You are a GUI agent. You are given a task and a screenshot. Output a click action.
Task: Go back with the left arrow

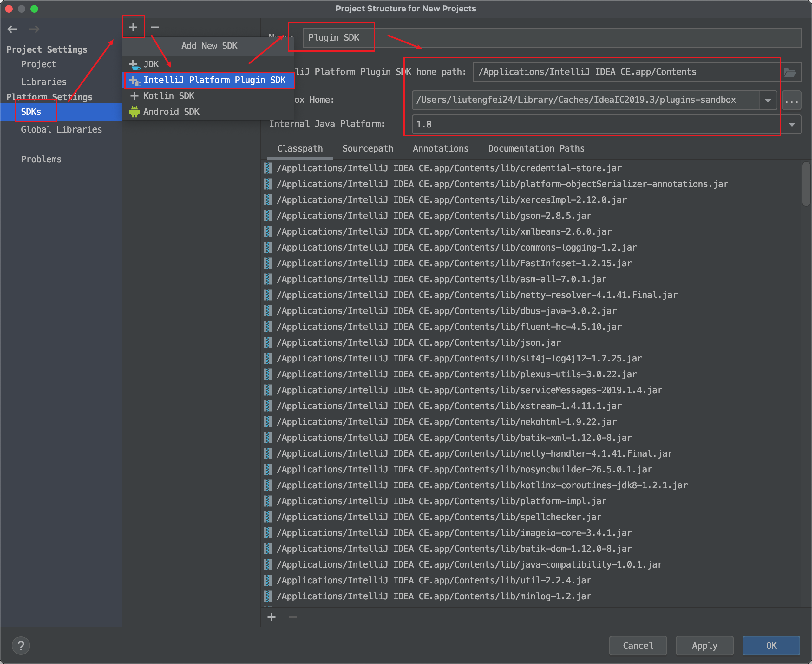click(13, 29)
